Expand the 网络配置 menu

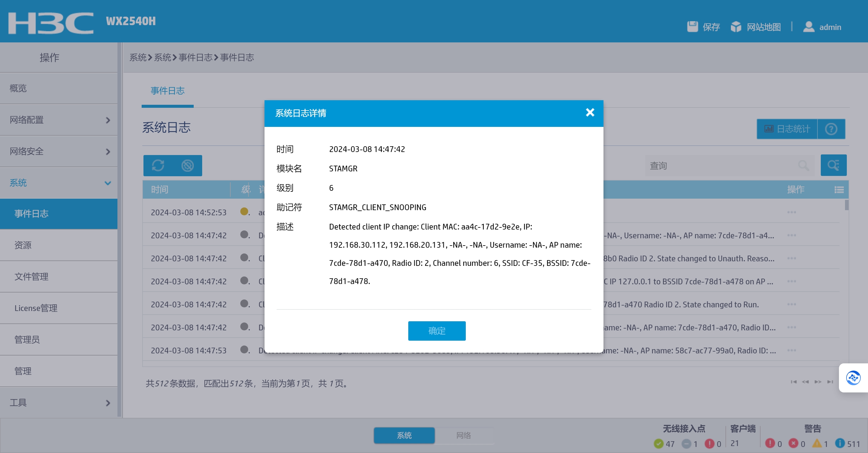[59, 120]
